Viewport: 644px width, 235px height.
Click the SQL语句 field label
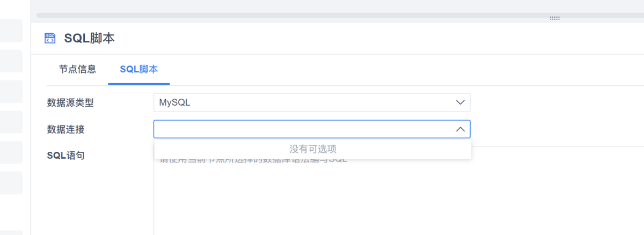(x=65, y=156)
